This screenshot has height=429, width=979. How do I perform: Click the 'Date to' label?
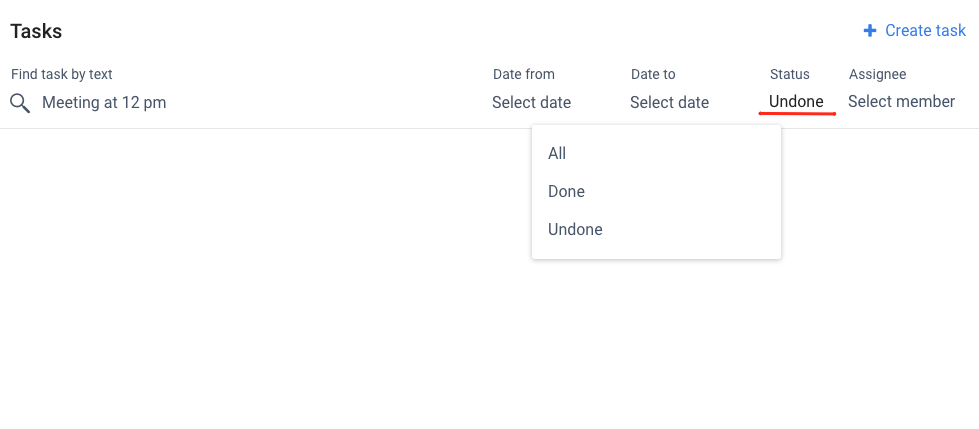coord(653,74)
